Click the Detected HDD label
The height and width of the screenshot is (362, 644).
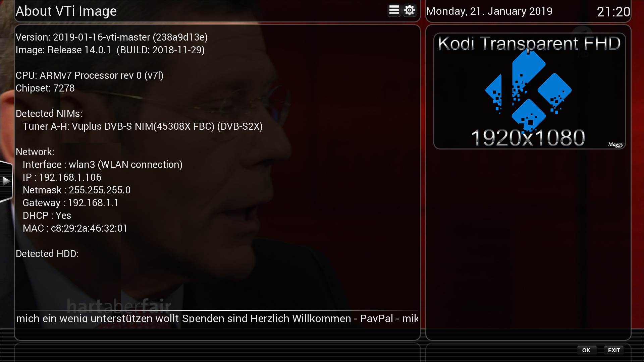point(47,254)
